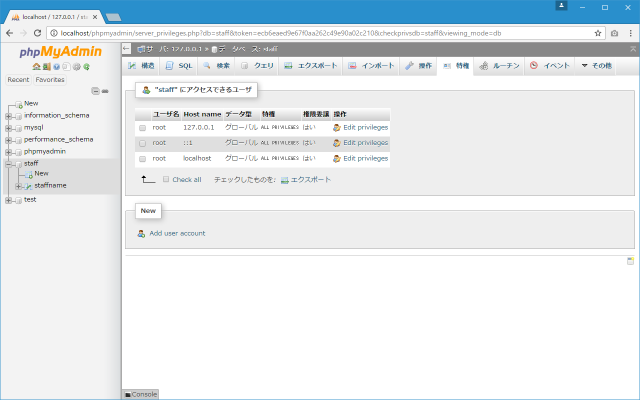This screenshot has width=640, height=400.
Task: Click the Edit privileges icon for root 127.0.0.1
Action: click(337, 128)
